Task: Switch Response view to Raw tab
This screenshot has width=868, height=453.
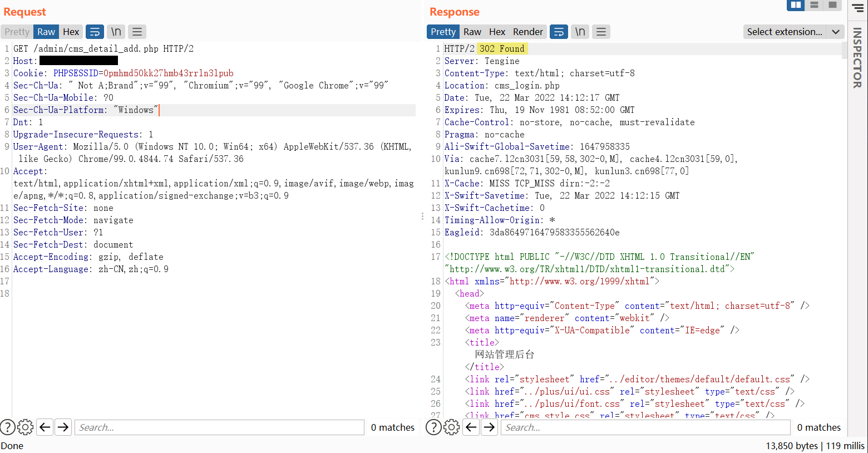Action: point(472,32)
